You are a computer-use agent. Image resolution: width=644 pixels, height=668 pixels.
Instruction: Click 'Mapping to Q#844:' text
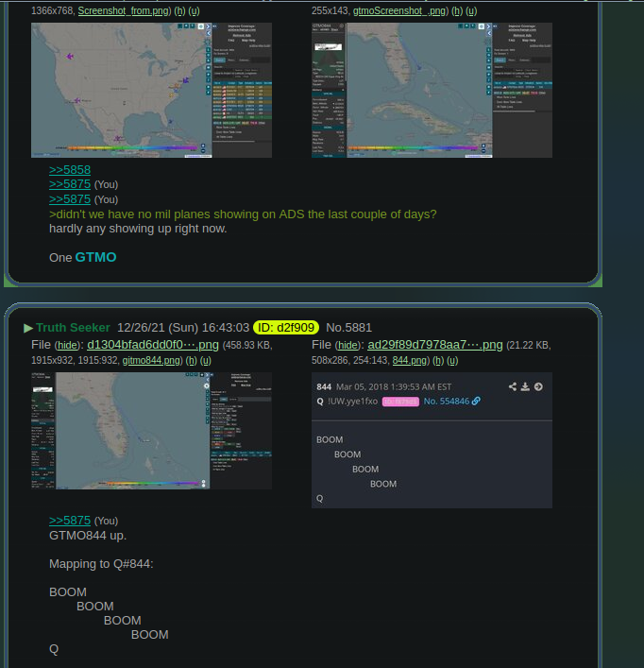101,564
